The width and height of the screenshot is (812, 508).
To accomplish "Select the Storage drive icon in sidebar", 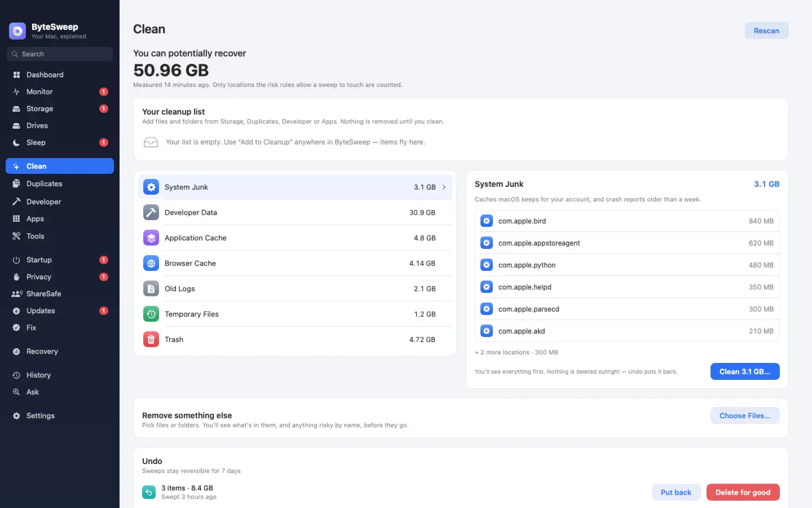I will 16,108.
